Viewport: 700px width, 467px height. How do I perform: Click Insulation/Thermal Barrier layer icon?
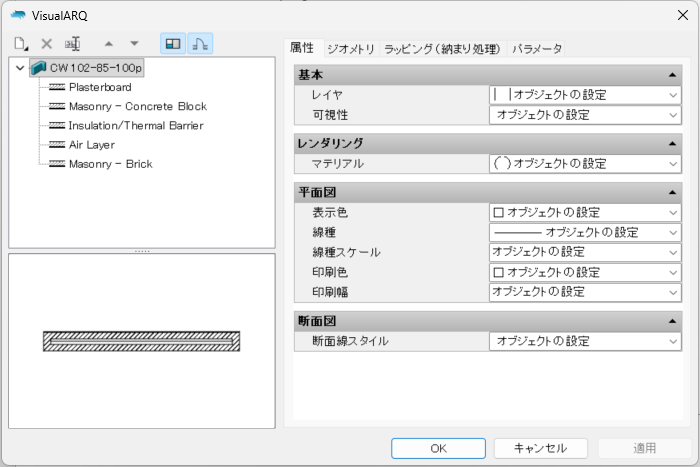click(x=57, y=125)
